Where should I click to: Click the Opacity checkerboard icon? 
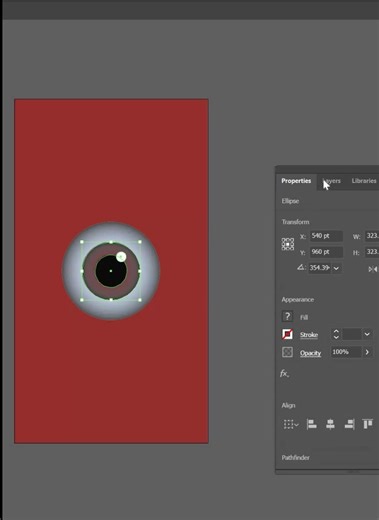pos(287,352)
